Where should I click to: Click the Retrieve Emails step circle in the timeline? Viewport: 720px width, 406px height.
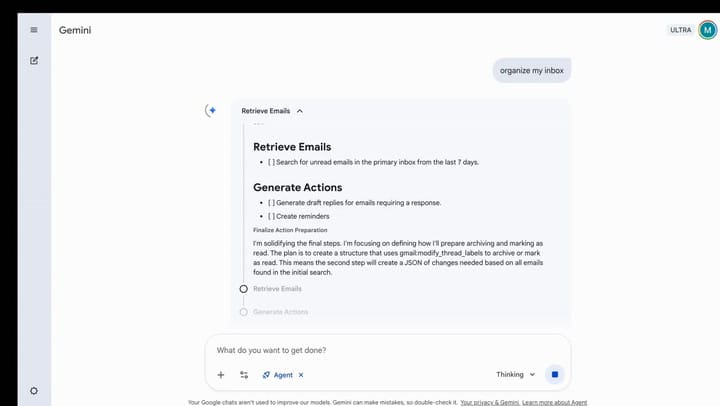pyautogui.click(x=243, y=289)
